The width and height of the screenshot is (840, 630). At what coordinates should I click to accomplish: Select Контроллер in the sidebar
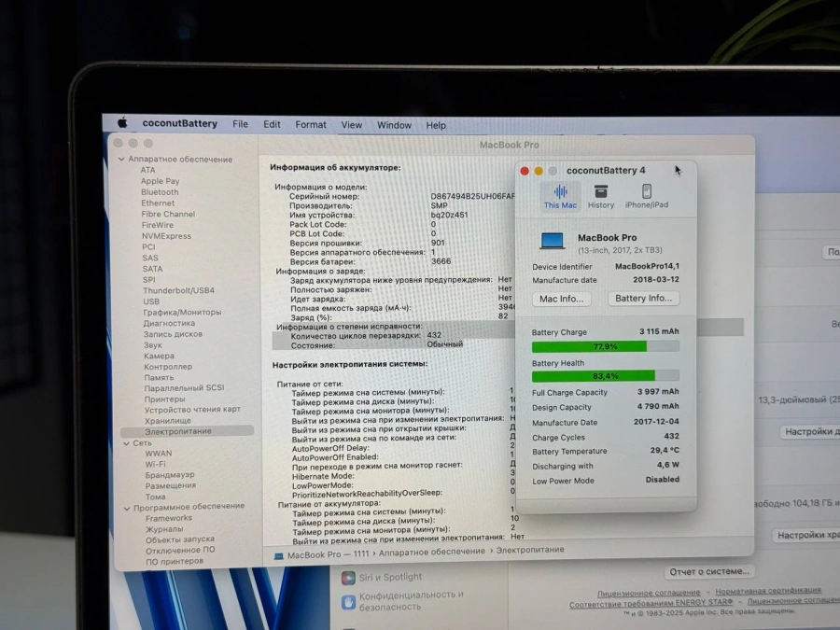coord(168,367)
